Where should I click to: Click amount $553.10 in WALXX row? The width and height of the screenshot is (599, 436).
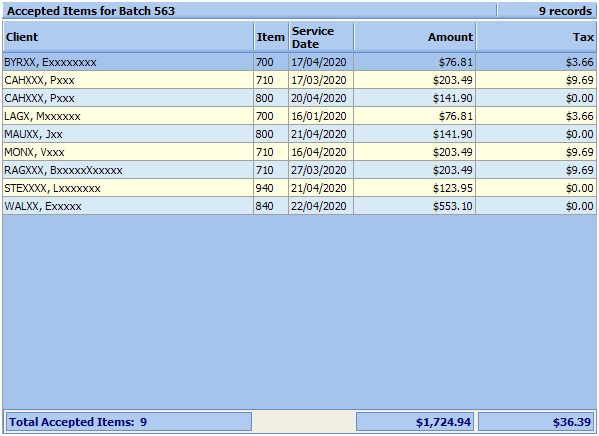point(415,206)
